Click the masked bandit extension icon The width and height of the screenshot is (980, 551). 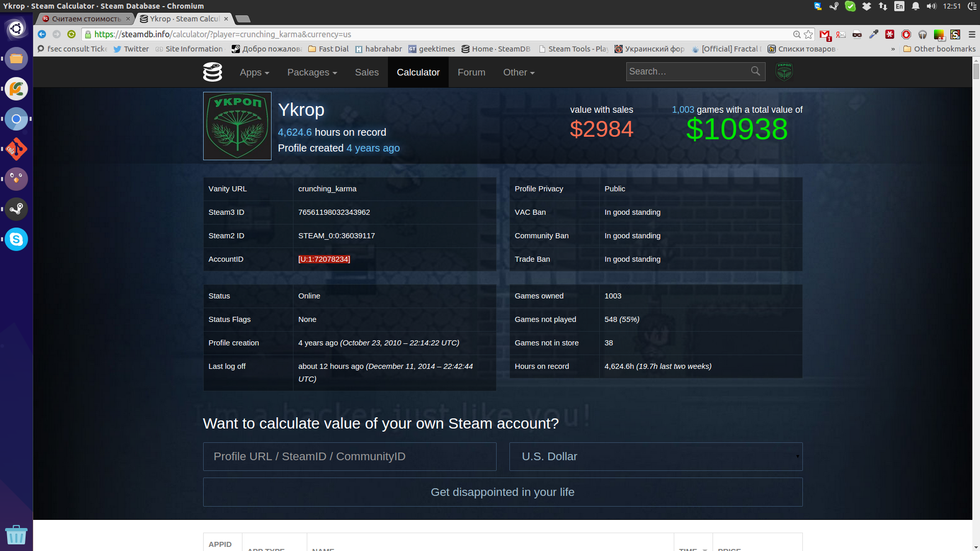tap(857, 35)
